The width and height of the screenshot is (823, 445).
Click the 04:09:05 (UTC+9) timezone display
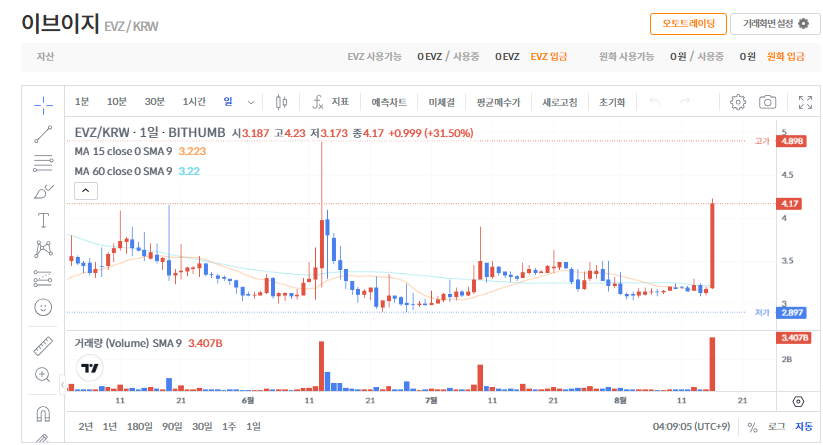pos(691,427)
